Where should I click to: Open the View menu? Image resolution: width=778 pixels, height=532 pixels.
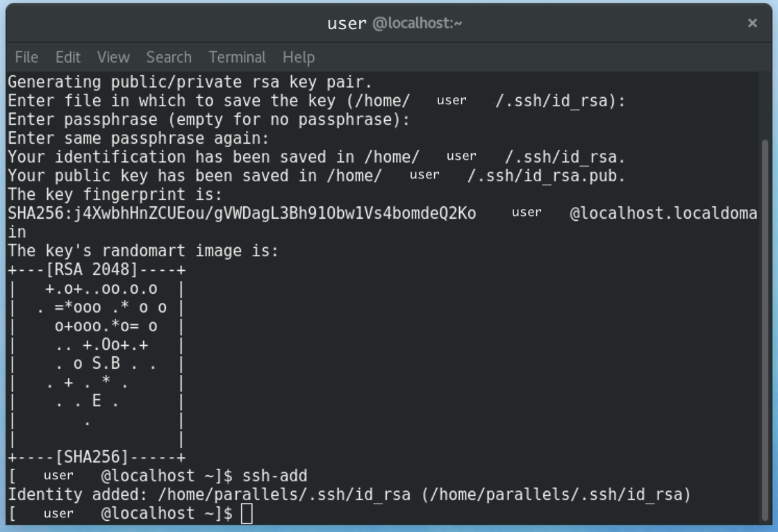(x=113, y=57)
